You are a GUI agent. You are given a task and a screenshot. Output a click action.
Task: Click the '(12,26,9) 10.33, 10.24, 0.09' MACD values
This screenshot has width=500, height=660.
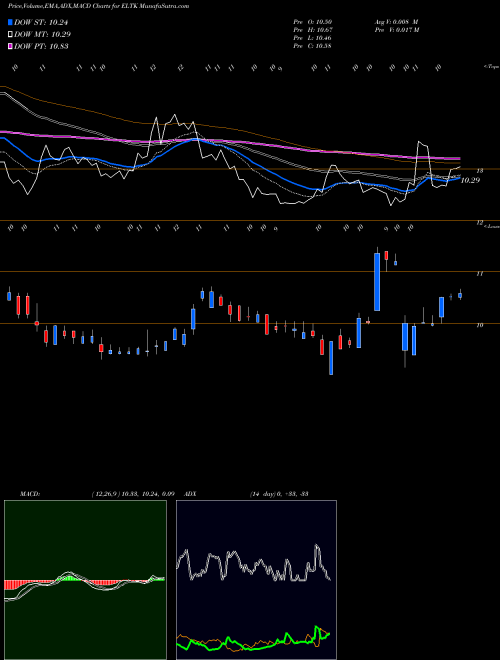[x=133, y=494]
